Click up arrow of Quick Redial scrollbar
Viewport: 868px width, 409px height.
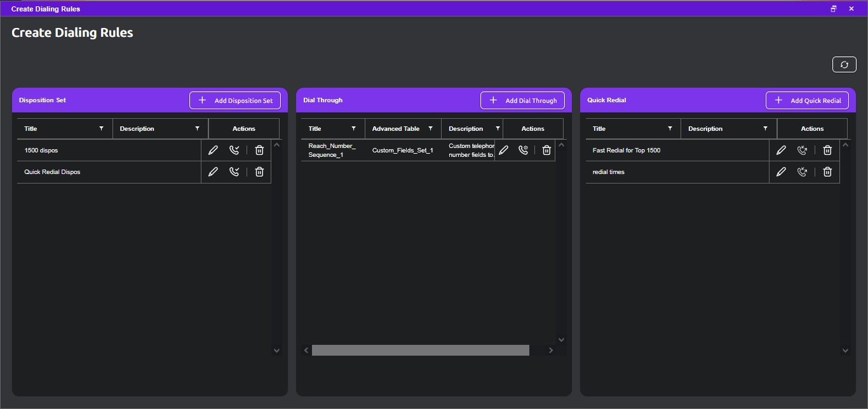point(845,145)
